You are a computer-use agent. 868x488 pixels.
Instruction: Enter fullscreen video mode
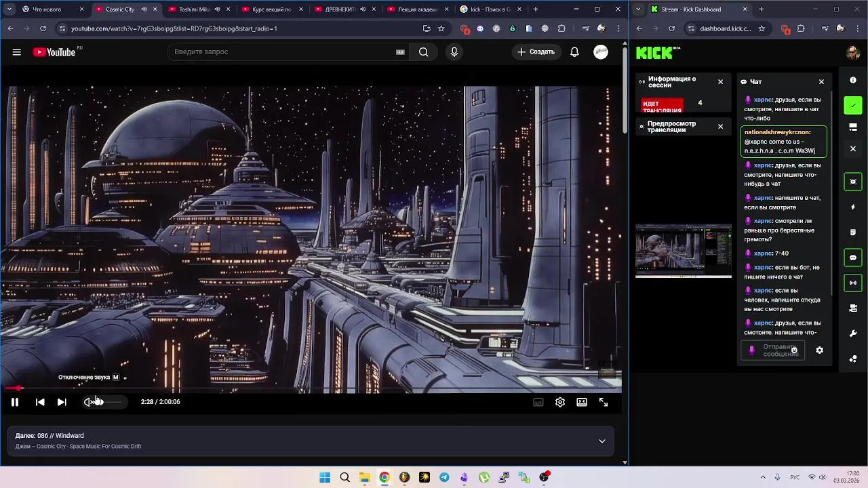click(604, 402)
